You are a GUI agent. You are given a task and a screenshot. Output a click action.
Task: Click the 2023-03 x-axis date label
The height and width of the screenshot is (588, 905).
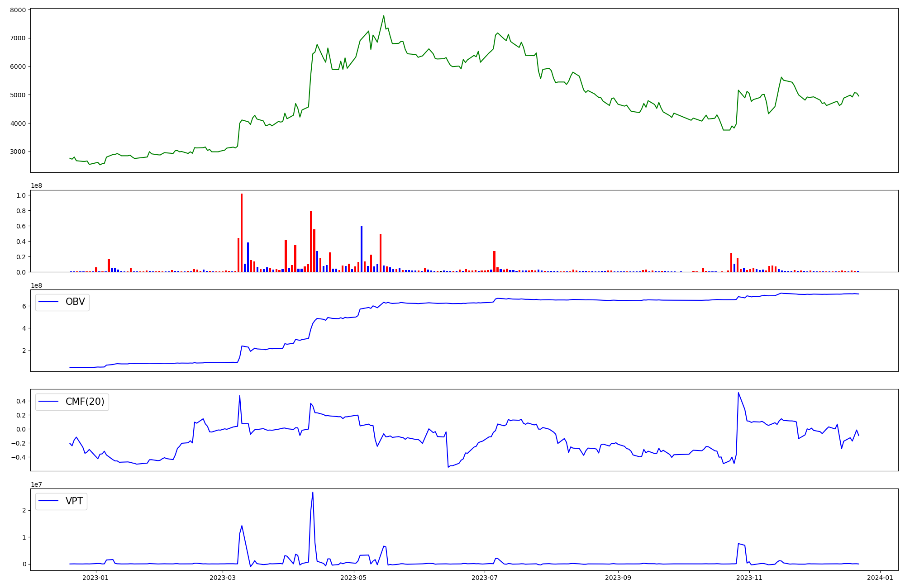[x=223, y=577]
